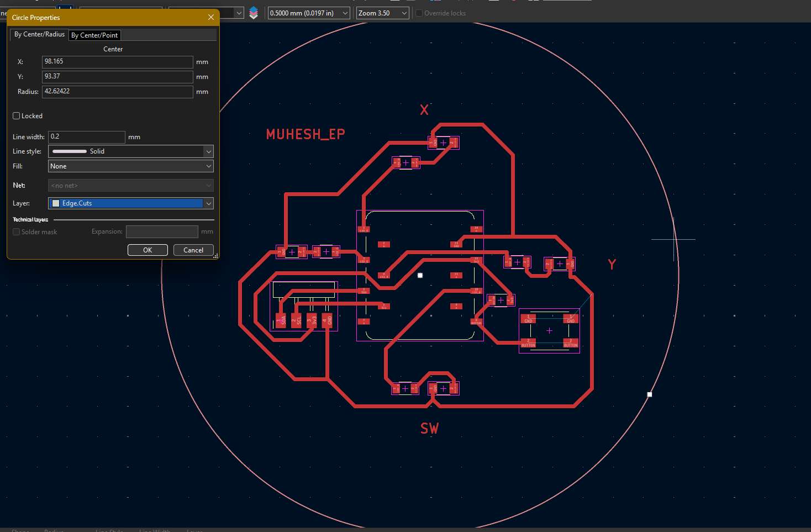811x532 pixels.
Task: Open the grid size dropdown (0.5000 mm)
Action: tap(309, 13)
